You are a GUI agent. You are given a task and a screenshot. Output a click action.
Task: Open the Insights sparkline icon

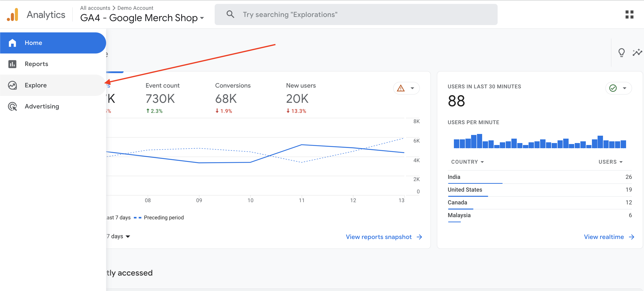[637, 53]
